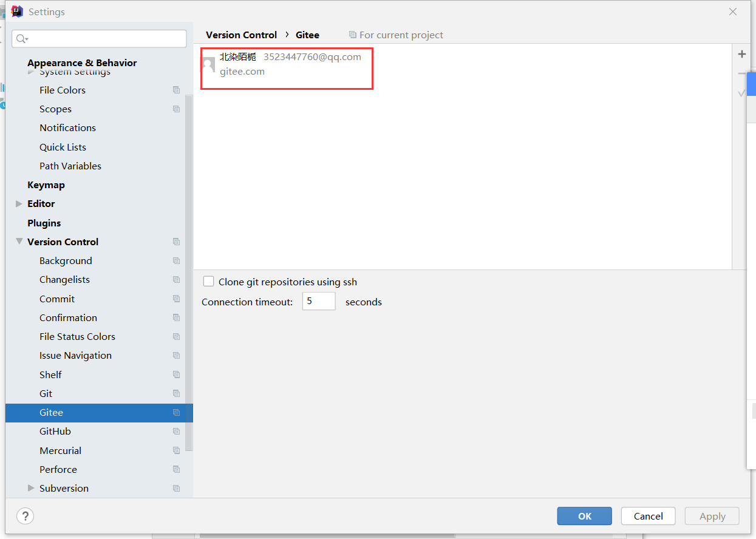This screenshot has height=539, width=756.
Task: Select Confirmation settings
Action: [x=68, y=317]
